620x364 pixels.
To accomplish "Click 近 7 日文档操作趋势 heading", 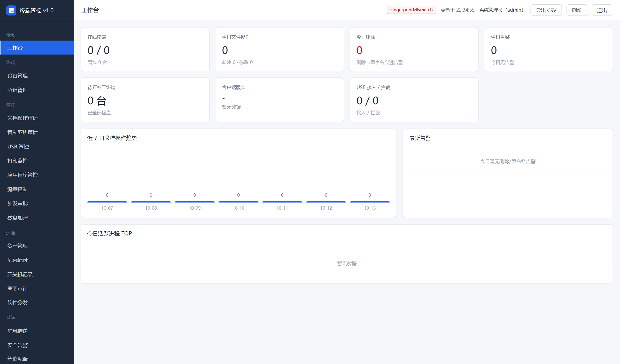I will pos(112,138).
